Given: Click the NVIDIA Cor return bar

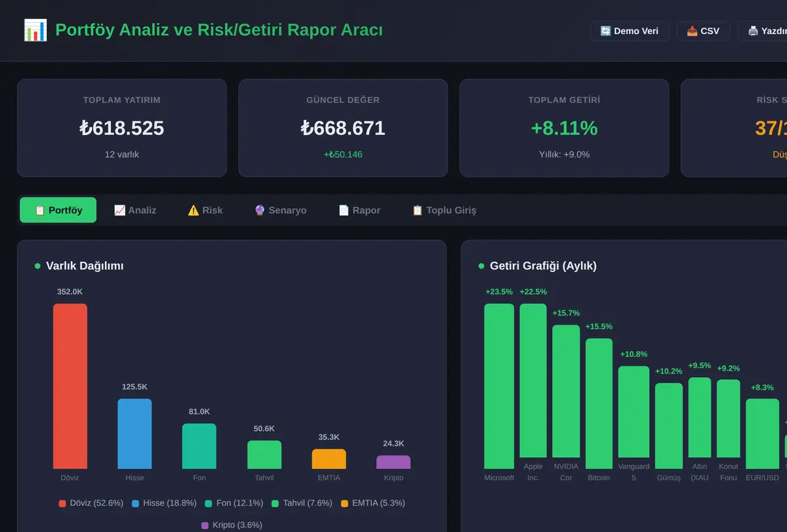Looking at the screenshot, I should coord(566,391).
